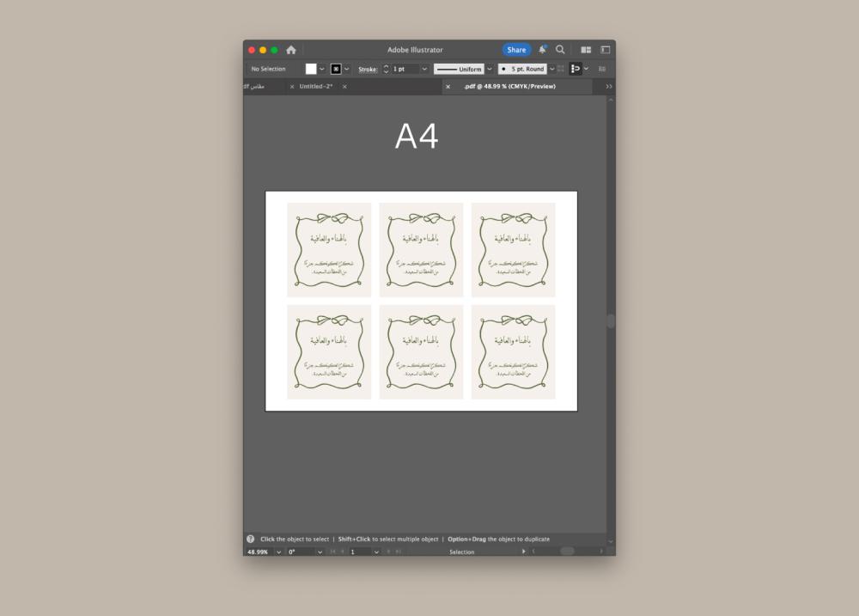Go to the Illustrator Home screen
859x616 pixels.
click(x=291, y=50)
